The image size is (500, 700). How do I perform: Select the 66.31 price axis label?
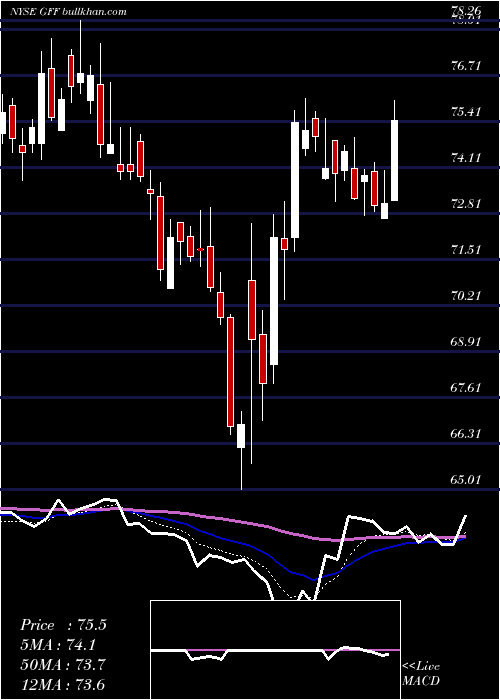[x=466, y=433]
